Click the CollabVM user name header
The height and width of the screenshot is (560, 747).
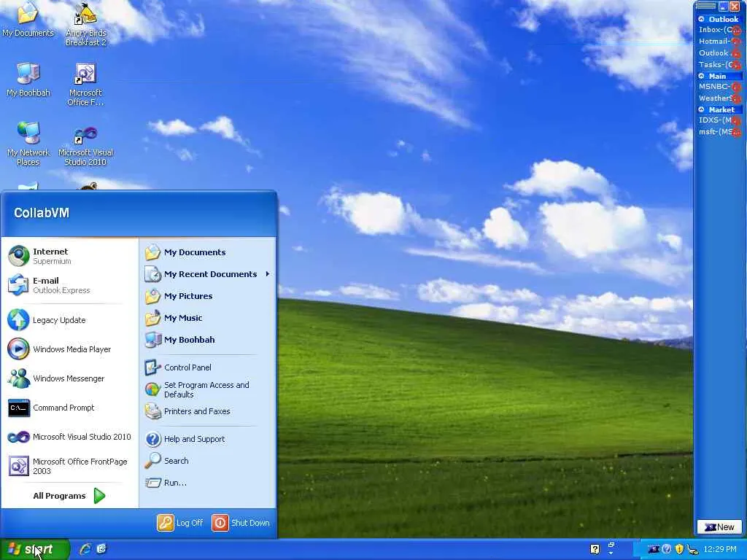[x=42, y=213]
